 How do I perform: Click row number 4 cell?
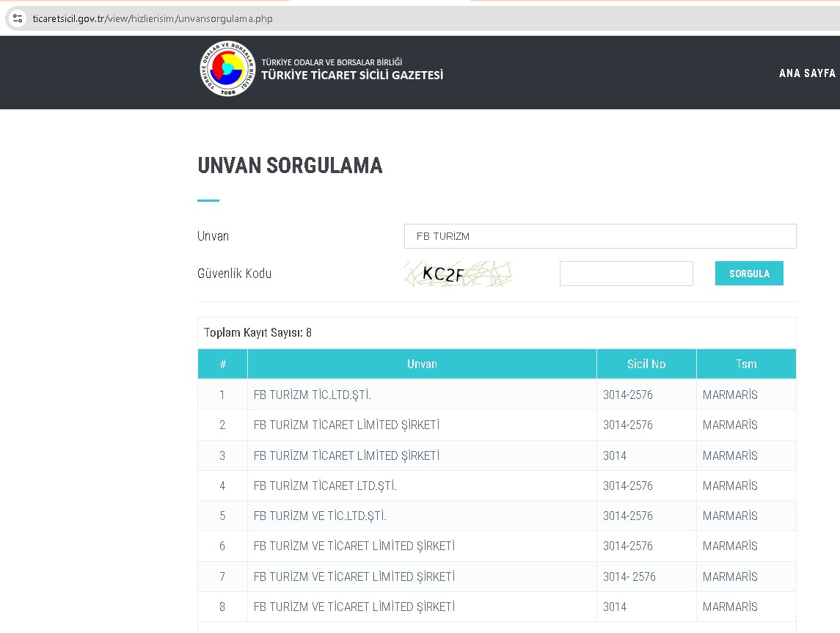[x=222, y=486]
